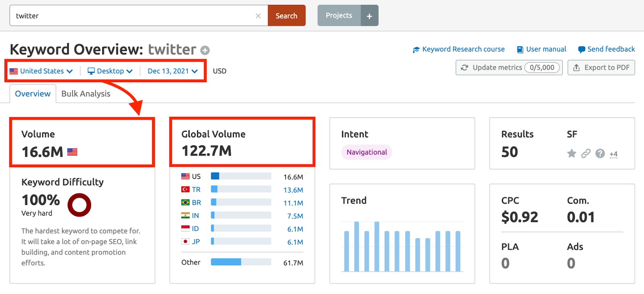
Task: Click the CPC value $0.92
Action: click(x=520, y=217)
